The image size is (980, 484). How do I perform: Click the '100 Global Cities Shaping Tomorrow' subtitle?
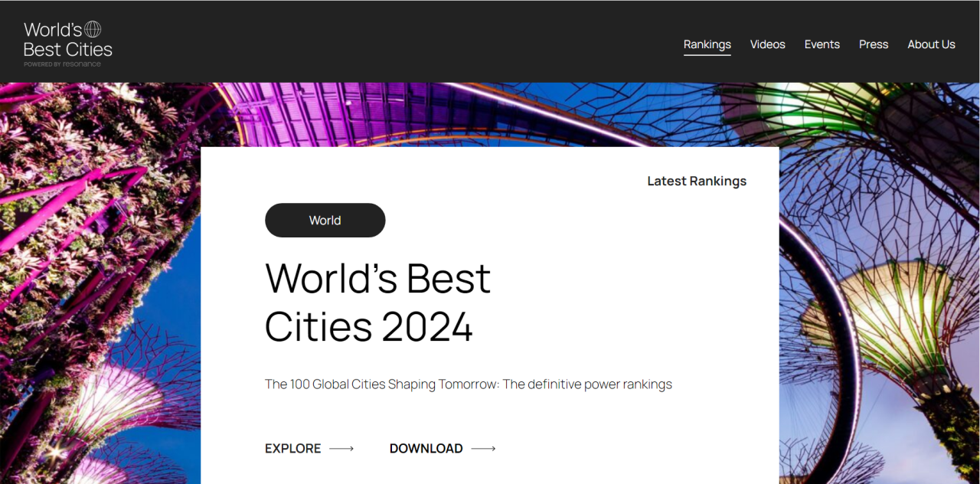click(469, 384)
